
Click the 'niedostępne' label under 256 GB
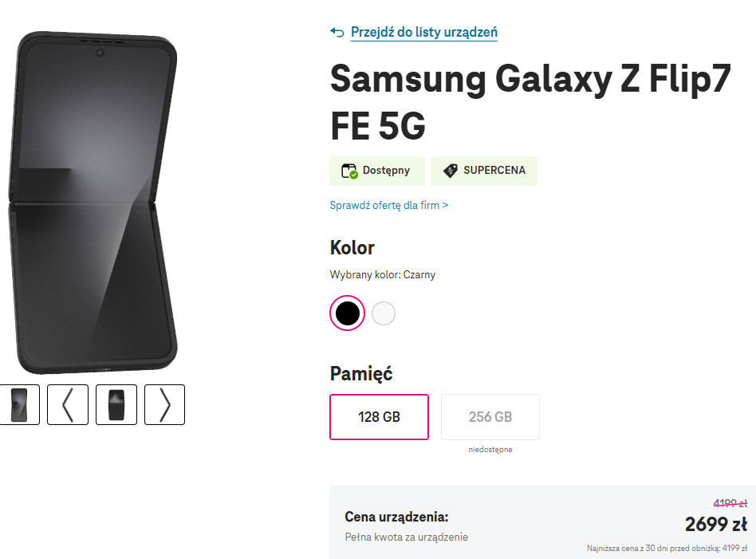tap(490, 450)
